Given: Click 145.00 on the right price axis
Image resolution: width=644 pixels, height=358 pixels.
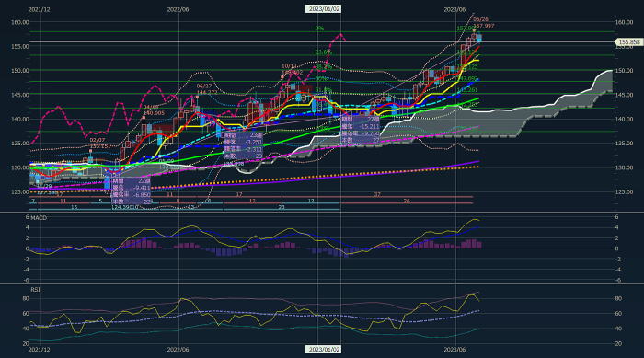Looking at the screenshot, I should tap(624, 95).
